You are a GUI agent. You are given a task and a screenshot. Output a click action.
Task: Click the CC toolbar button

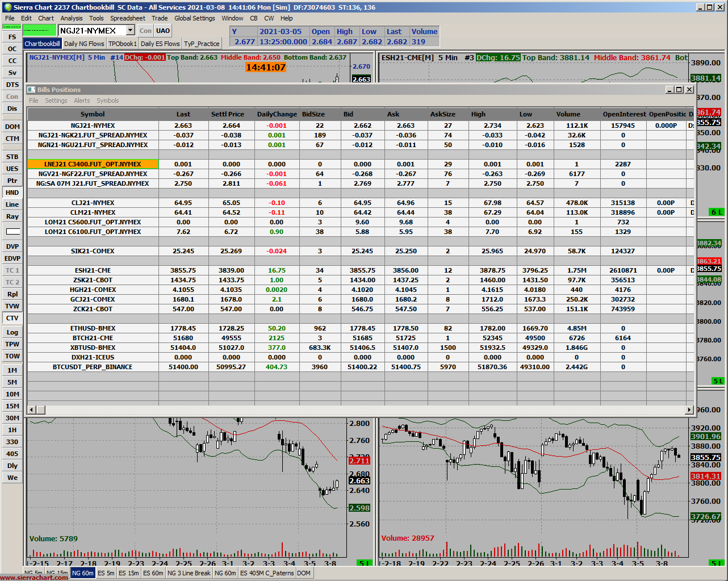pyautogui.click(x=12, y=61)
